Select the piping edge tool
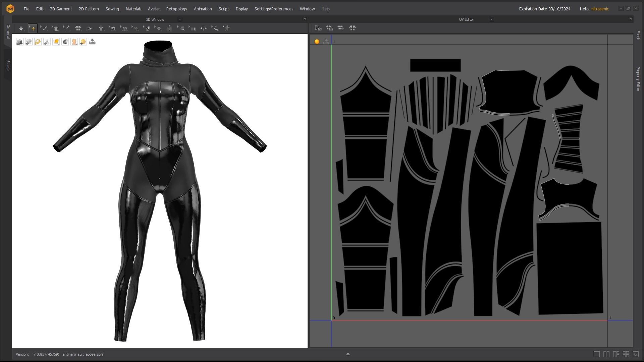Image resolution: width=644 pixels, height=362 pixels. (x=181, y=28)
